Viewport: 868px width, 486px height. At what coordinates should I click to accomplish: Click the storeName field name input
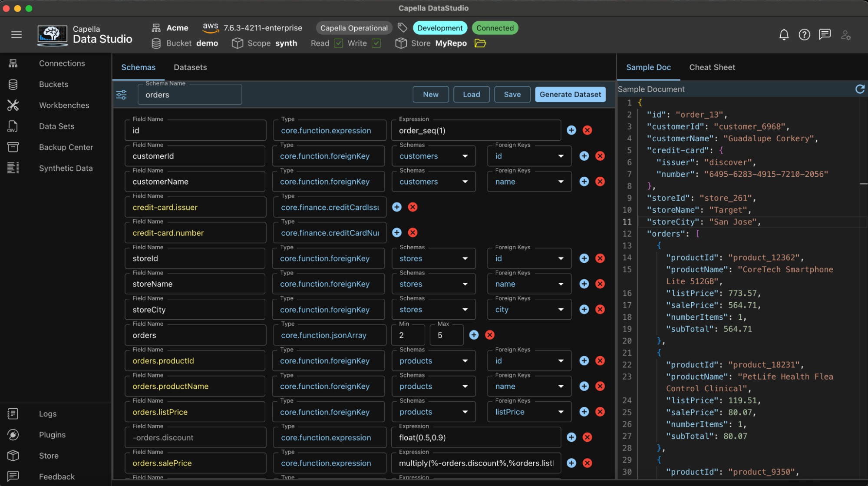pos(195,284)
